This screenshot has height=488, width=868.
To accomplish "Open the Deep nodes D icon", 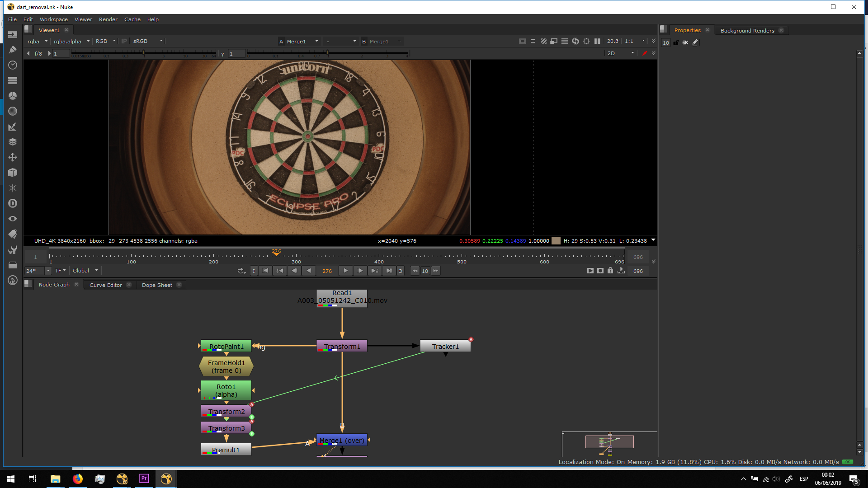I will 13,203.
